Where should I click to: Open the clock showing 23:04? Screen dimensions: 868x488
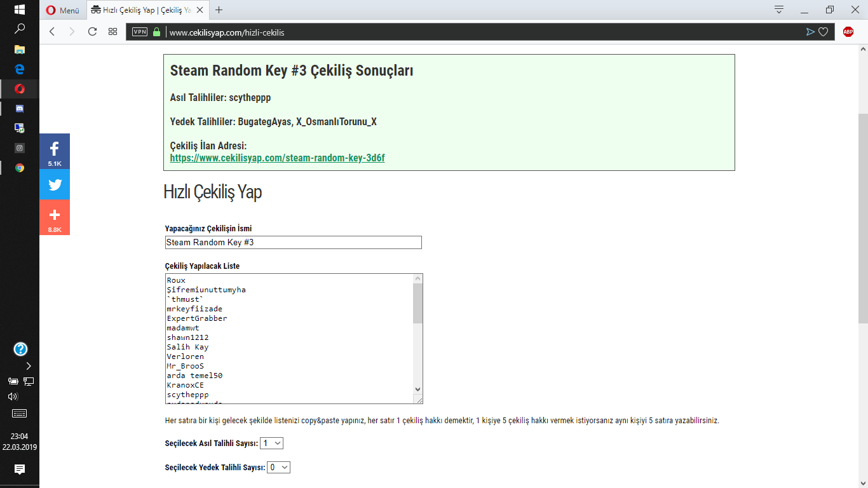(20, 442)
